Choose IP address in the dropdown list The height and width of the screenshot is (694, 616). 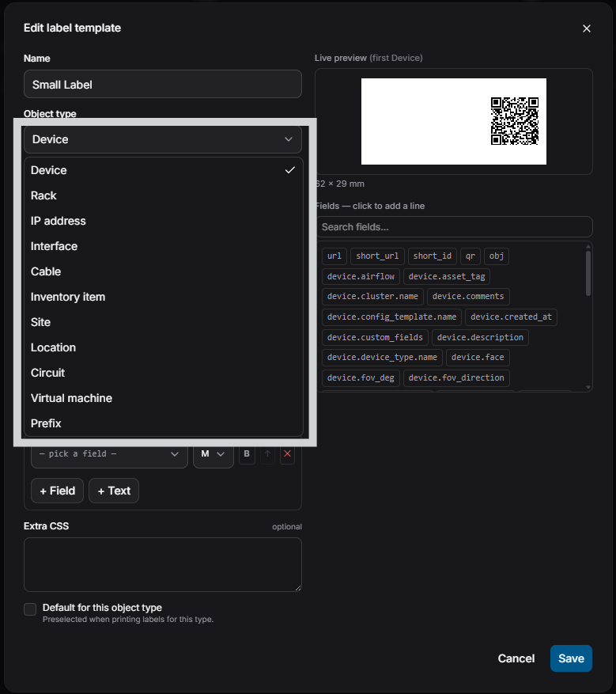point(163,221)
